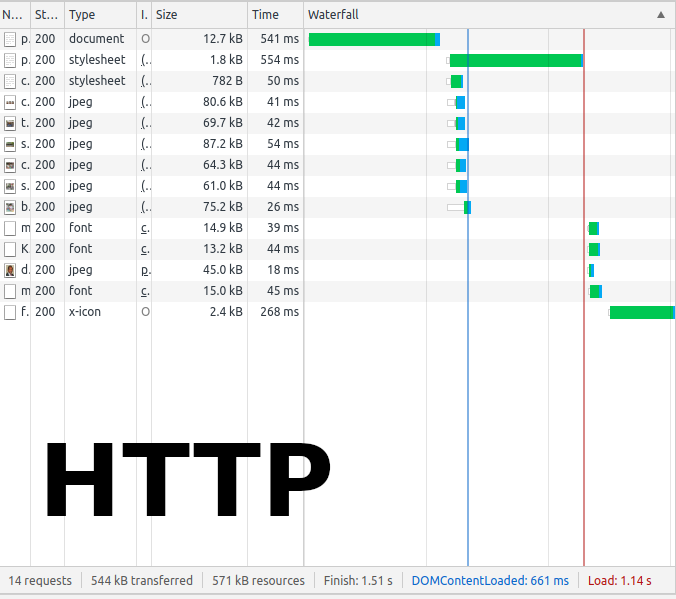Open initiator link of 782 B stylesheet
This screenshot has height=599, width=676.
(146, 82)
